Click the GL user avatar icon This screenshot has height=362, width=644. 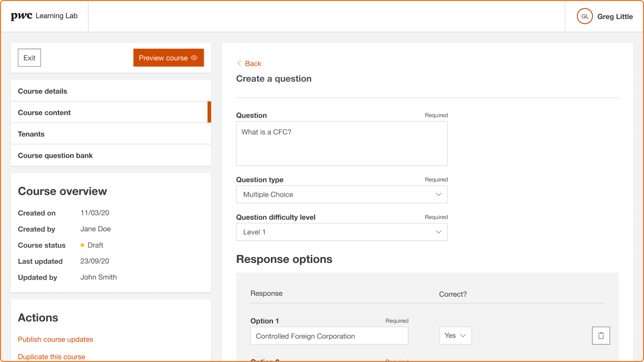click(x=585, y=16)
